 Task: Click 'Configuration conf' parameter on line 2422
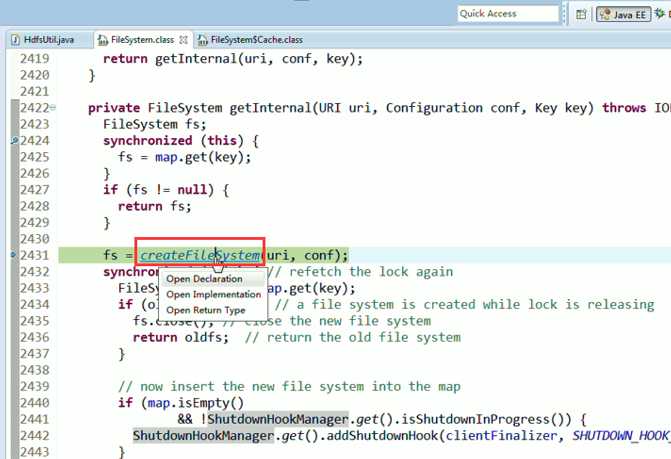(452, 108)
